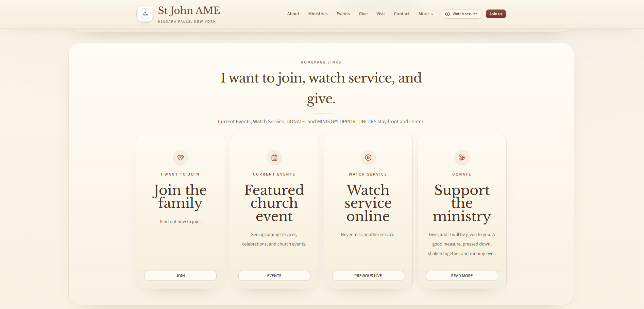The image size is (644, 309).
Task: Click the play icon inside Watch service button
Action: (x=447, y=14)
